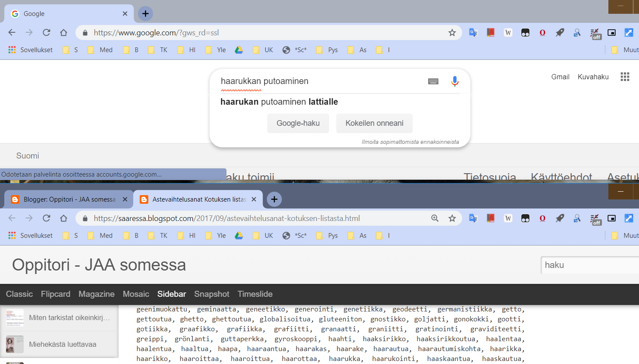The height and width of the screenshot is (364, 639).
Task: Open B bookmark folder in bottom window
Action: 131,236
